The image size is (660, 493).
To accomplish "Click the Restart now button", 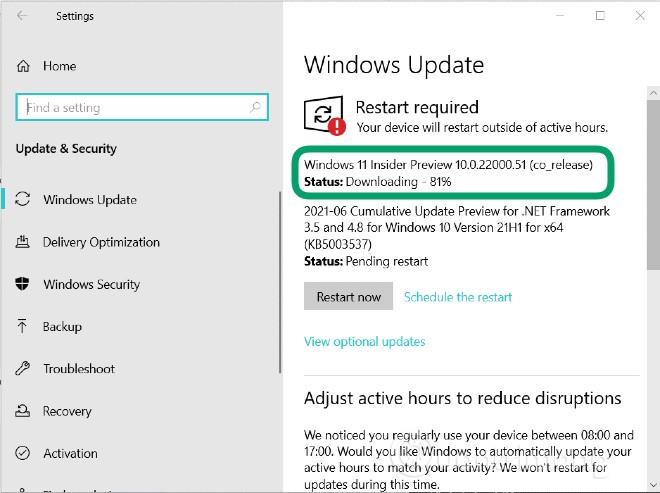I will tap(349, 296).
